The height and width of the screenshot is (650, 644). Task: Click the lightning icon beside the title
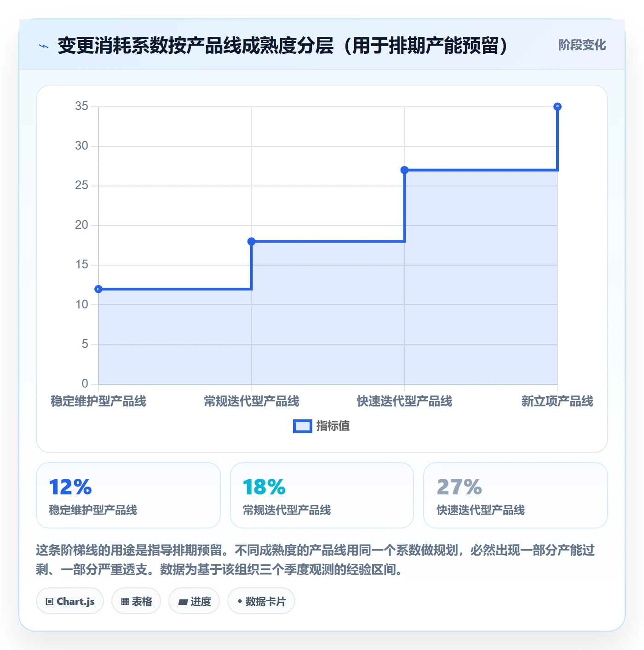pyautogui.click(x=44, y=46)
